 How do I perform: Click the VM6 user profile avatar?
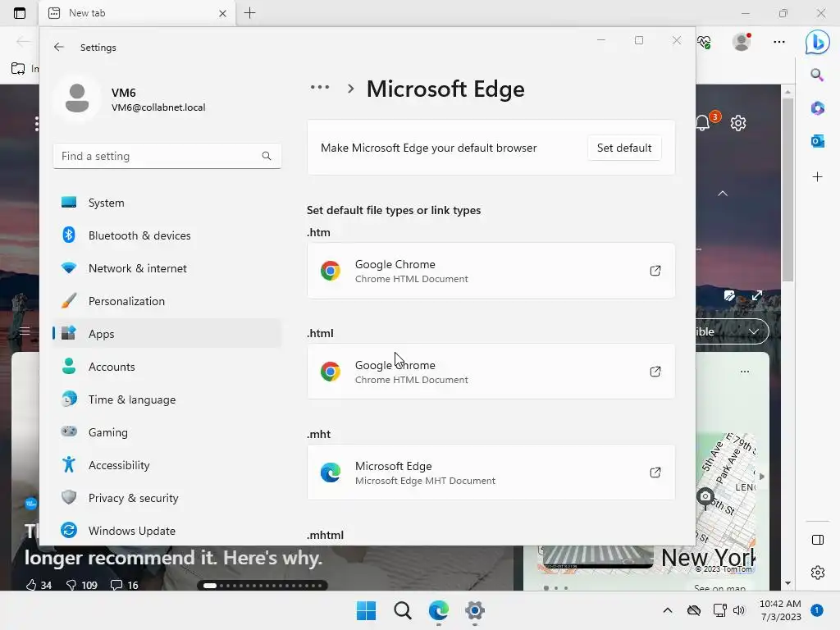(77, 98)
